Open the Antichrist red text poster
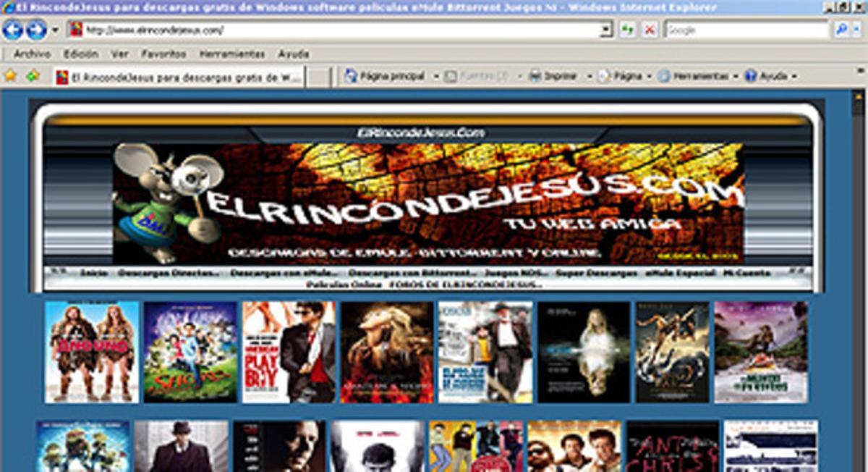The height and width of the screenshot is (472, 868). click(673, 446)
